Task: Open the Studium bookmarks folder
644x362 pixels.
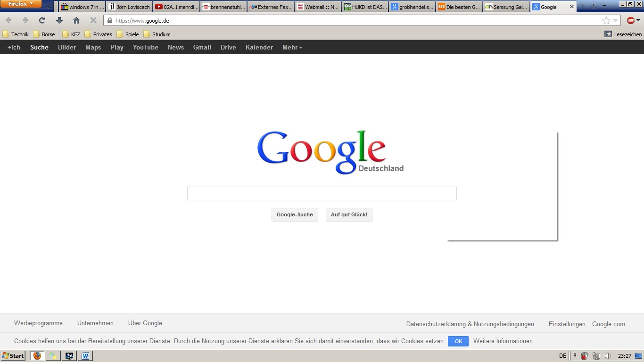Action: pos(157,34)
